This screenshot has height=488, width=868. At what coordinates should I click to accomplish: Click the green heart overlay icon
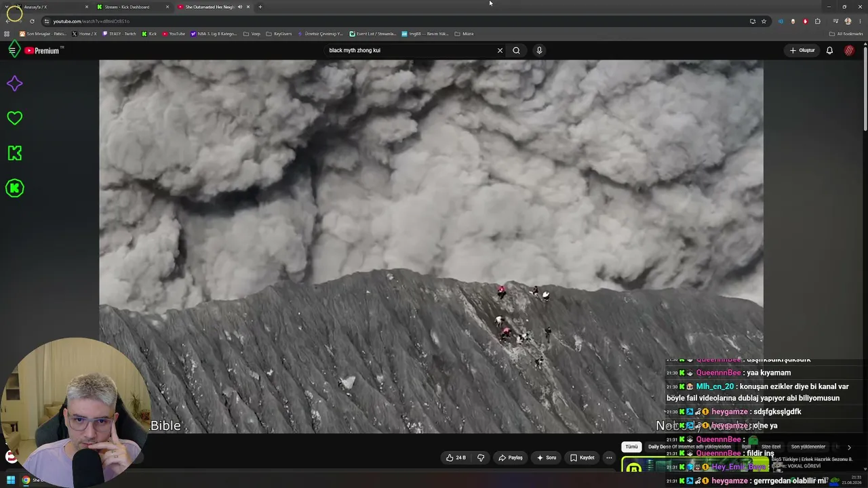point(14,118)
